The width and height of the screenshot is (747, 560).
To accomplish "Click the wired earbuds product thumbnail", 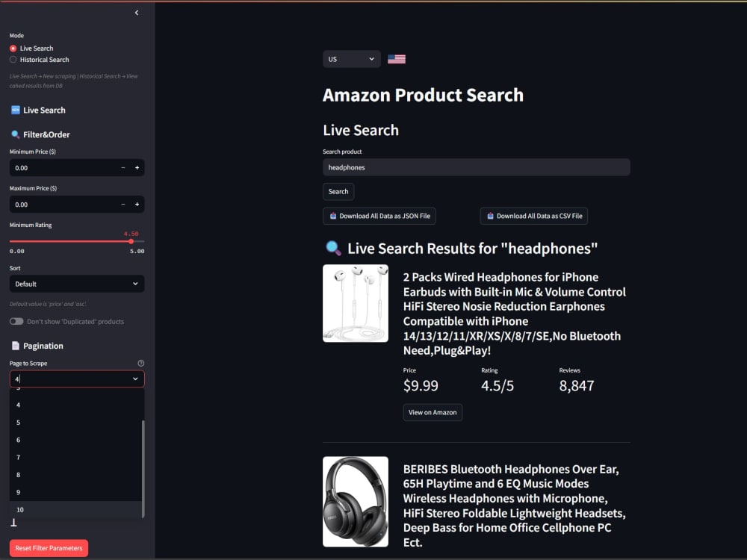I will click(x=356, y=303).
